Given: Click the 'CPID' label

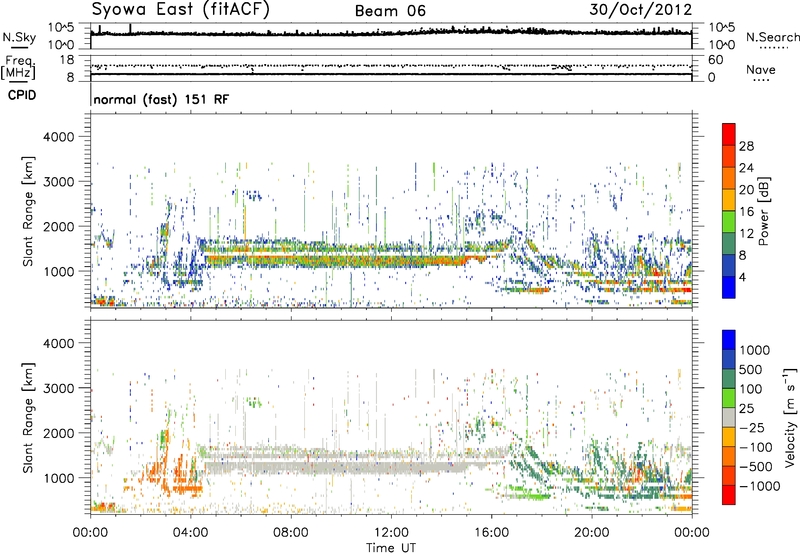Looking at the screenshot, I should tap(22, 95).
